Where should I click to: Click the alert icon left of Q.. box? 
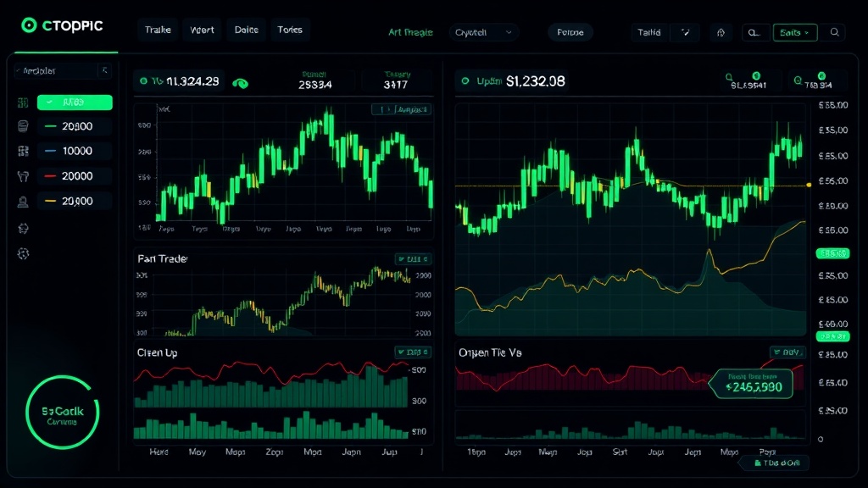click(x=721, y=33)
